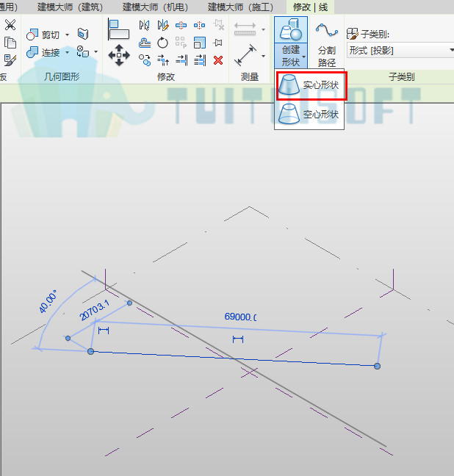Choose 空心形状 from the dropdown menu
Screen dimensions: 454x476
[x=309, y=114]
